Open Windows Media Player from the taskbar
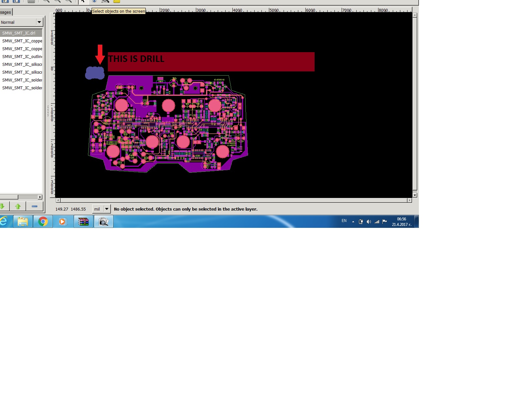532x399 pixels. click(63, 222)
